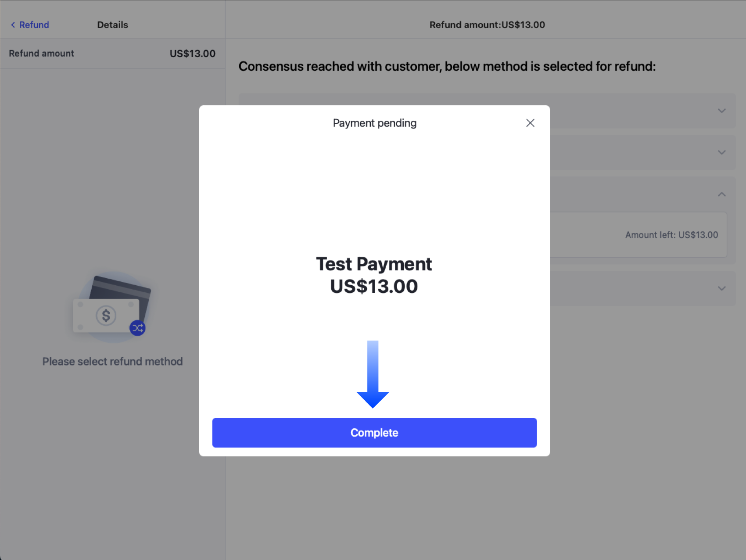The width and height of the screenshot is (746, 560).
Task: Collapse the open section using the up chevron
Action: pyautogui.click(x=721, y=194)
